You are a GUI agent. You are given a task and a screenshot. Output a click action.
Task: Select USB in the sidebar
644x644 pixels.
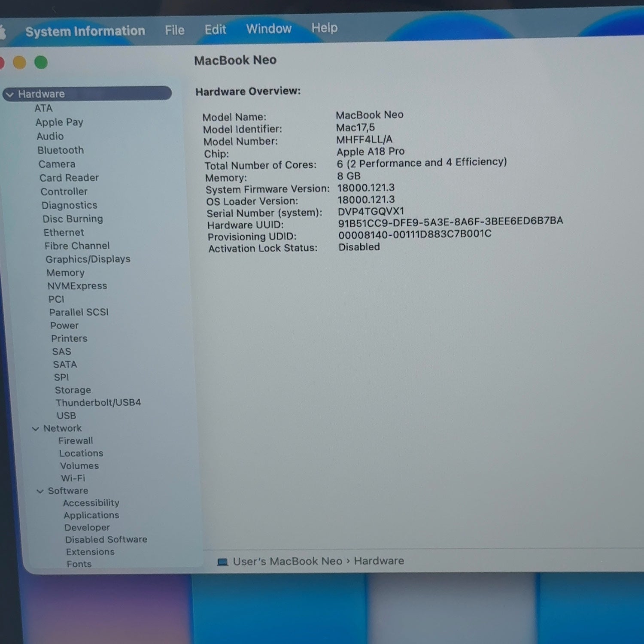point(66,416)
